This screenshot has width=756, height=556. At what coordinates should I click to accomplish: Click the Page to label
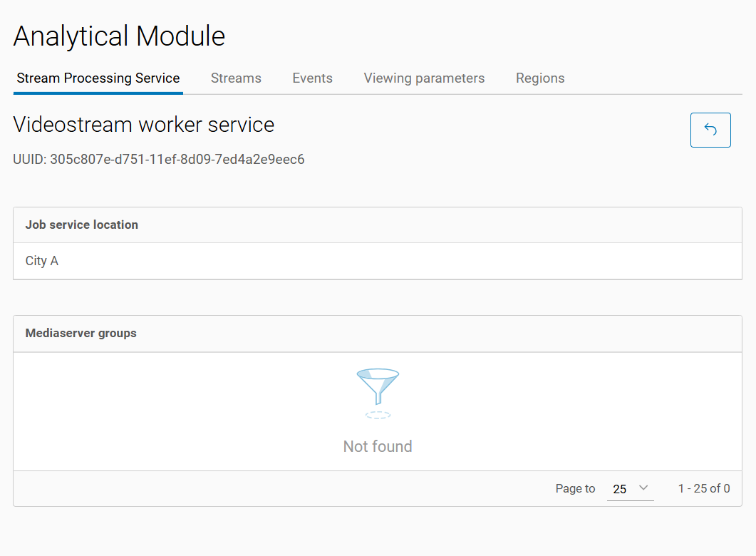pyautogui.click(x=575, y=489)
